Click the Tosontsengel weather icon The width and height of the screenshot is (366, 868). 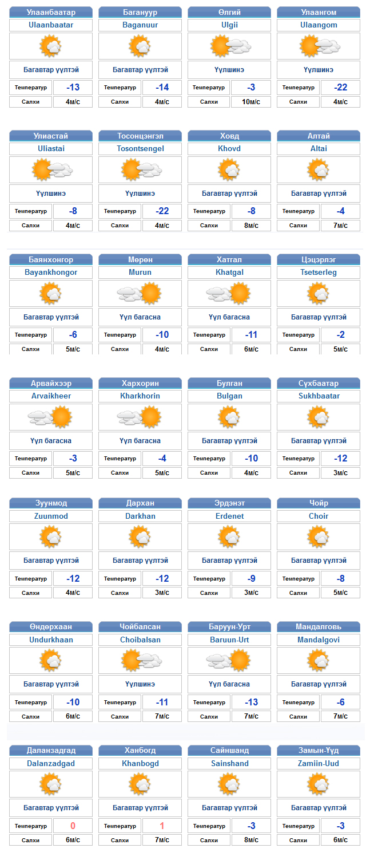[x=141, y=169]
